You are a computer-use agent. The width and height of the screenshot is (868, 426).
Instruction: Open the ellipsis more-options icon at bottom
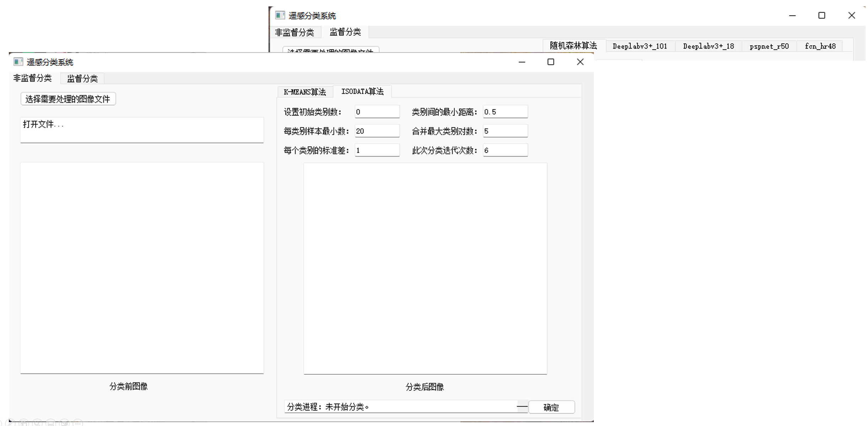coord(77,424)
